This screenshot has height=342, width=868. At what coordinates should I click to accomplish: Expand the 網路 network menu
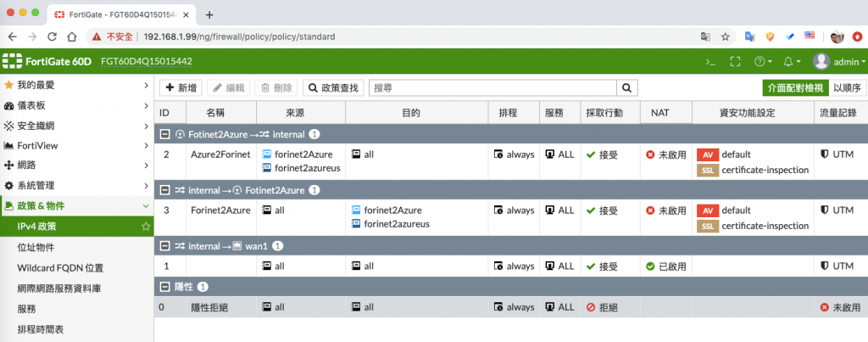tap(77, 165)
